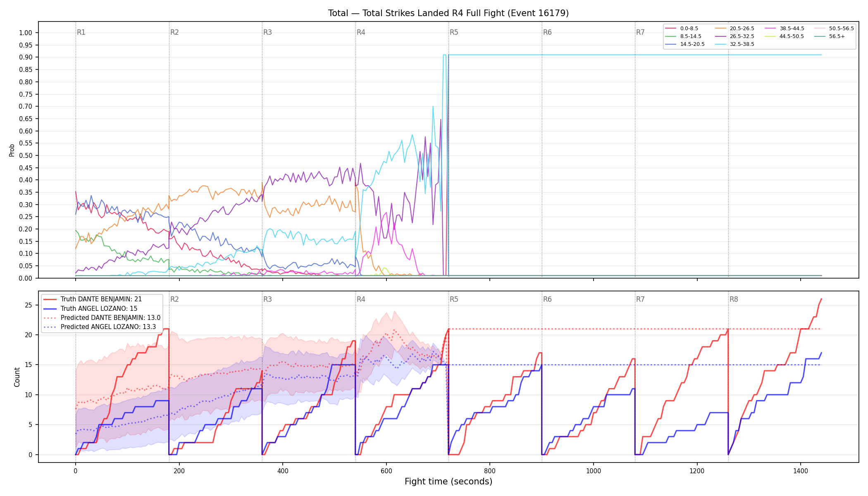Screen dimensions: 868x496
Task: Click the 14.5-20.5 legend label
Action: (x=692, y=44)
